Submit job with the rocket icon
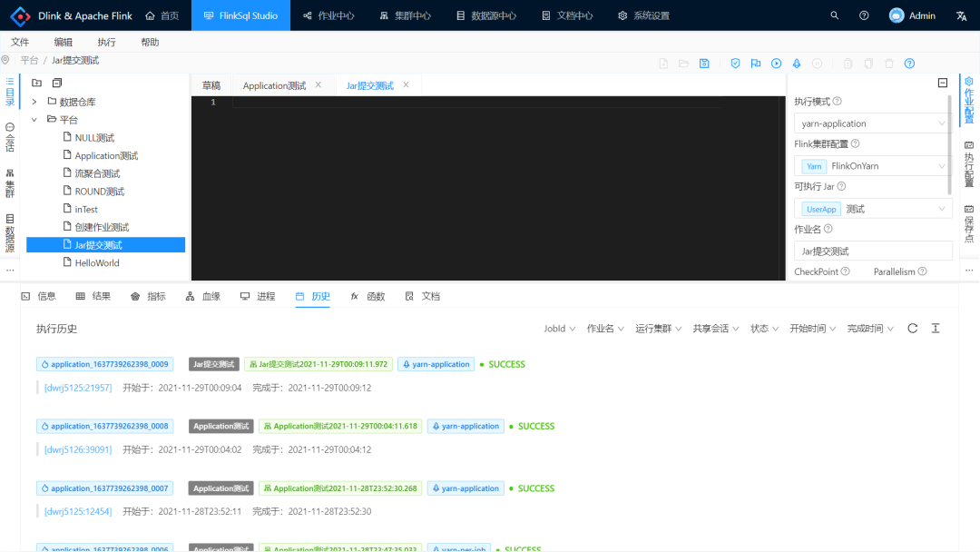 tap(797, 64)
